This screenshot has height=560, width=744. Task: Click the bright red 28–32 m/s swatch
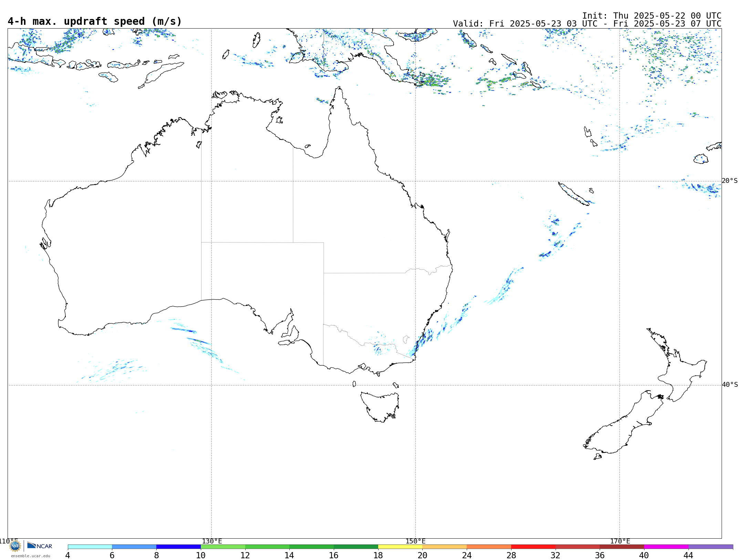pos(533,547)
